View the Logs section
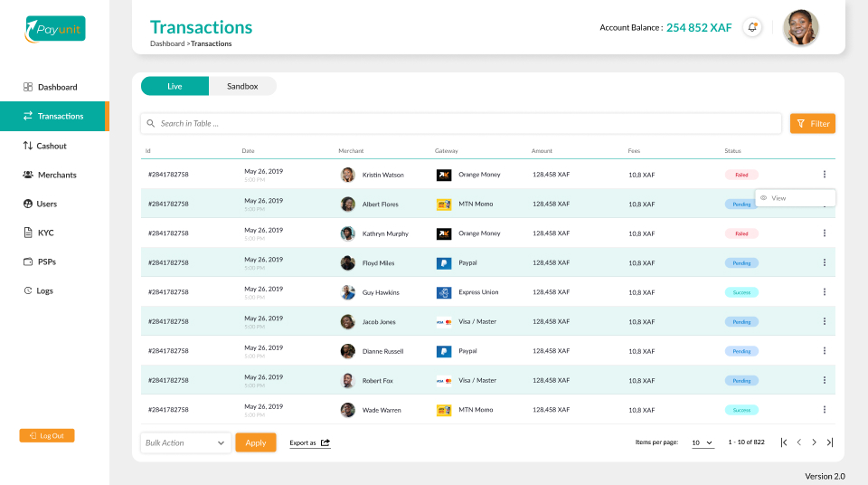This screenshot has width=868, height=485. [x=44, y=290]
